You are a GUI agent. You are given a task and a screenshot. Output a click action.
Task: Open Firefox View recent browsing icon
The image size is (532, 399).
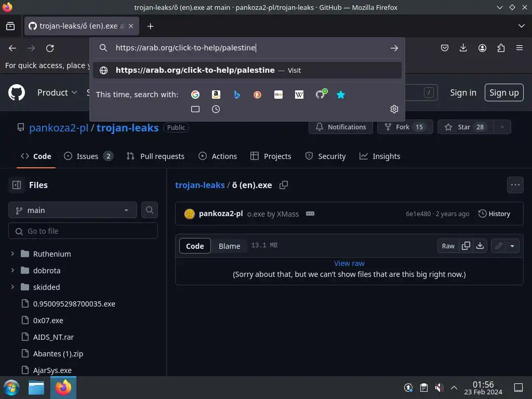tap(10, 26)
